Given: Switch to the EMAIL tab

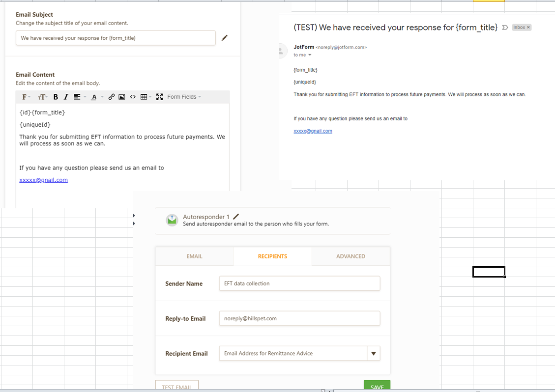Looking at the screenshot, I should [194, 256].
